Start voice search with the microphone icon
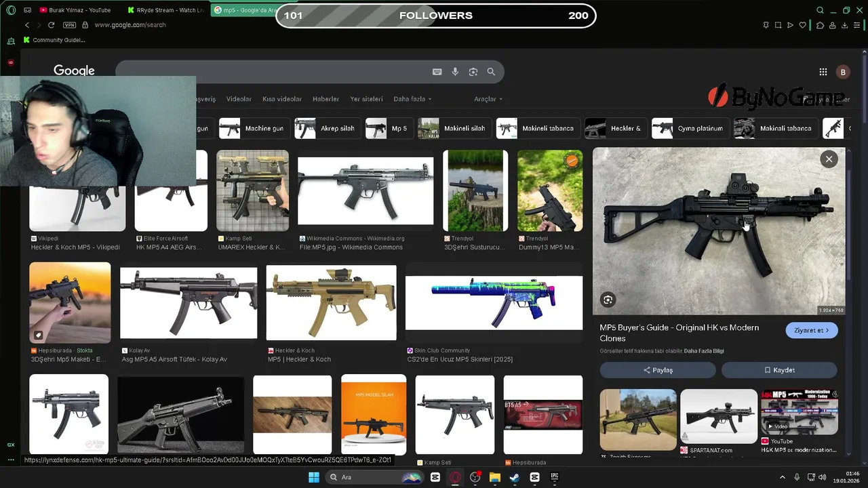Screen dimensions: 868x488 point(455,72)
